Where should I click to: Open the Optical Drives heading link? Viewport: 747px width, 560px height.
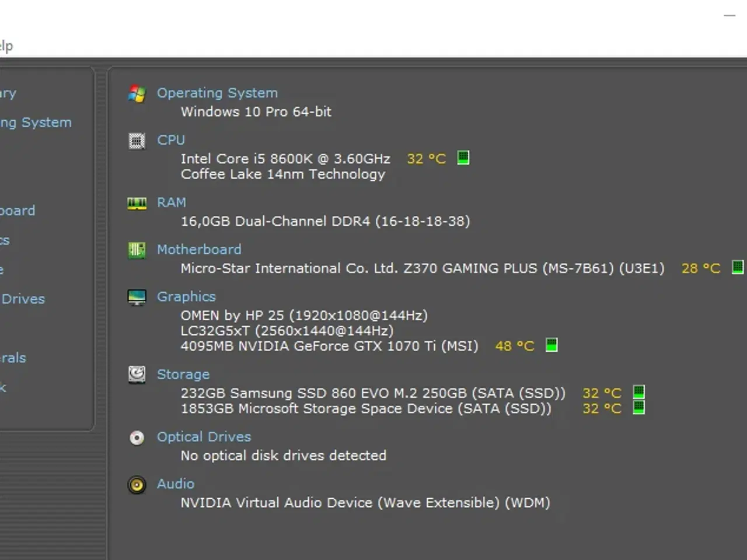(x=204, y=437)
